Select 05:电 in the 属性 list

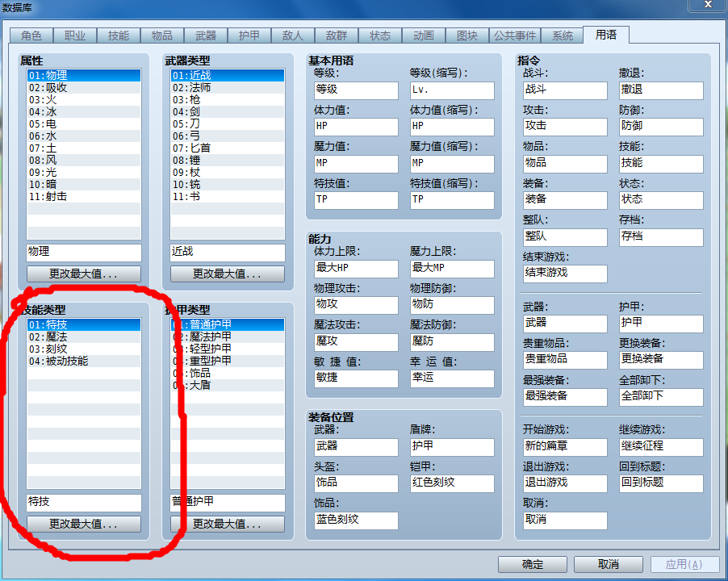click(84, 124)
